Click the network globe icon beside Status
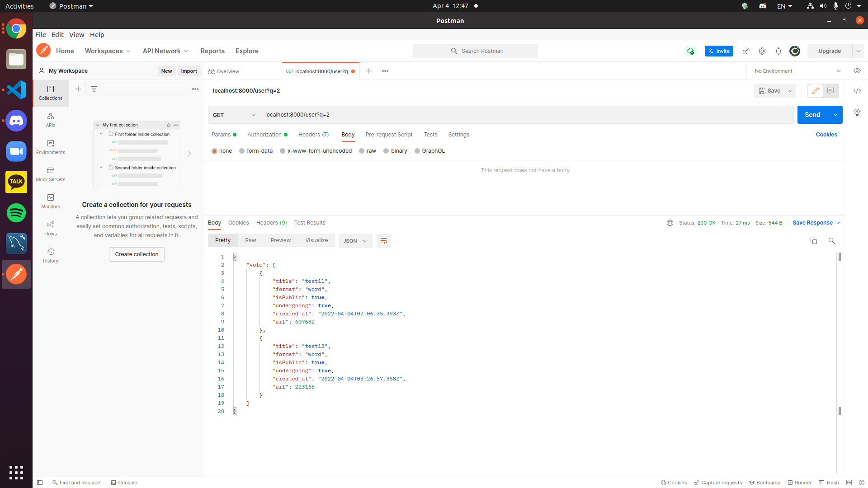Viewport: 868px width, 488px height. 670,223
